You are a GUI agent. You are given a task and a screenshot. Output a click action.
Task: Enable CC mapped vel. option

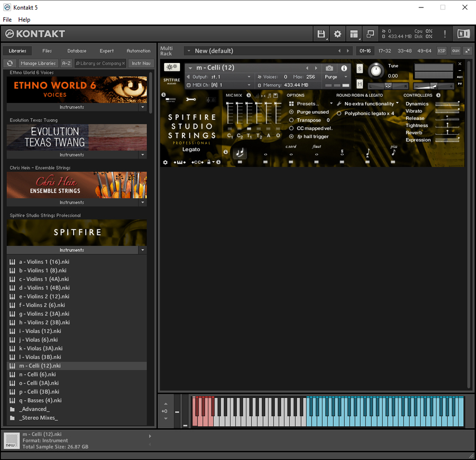tap(291, 128)
